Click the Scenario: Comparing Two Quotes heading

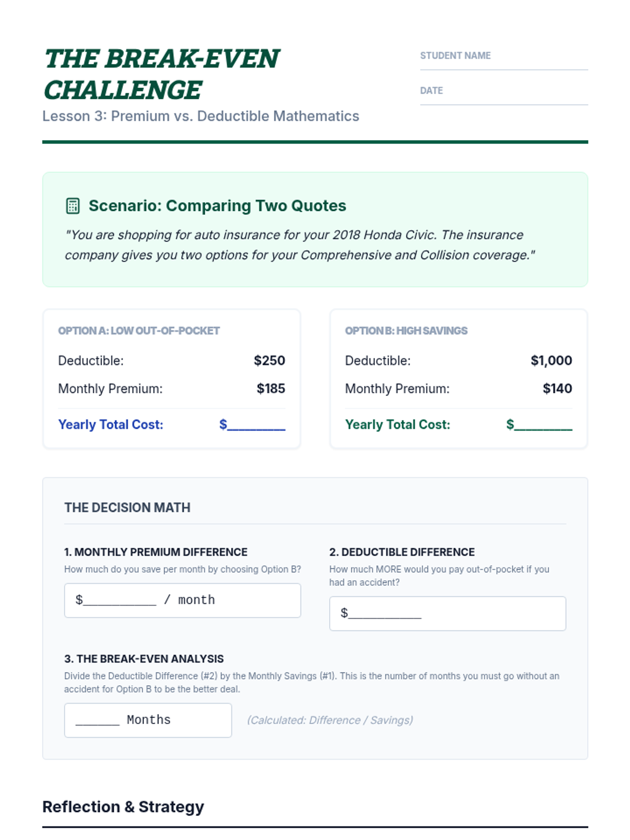click(217, 206)
